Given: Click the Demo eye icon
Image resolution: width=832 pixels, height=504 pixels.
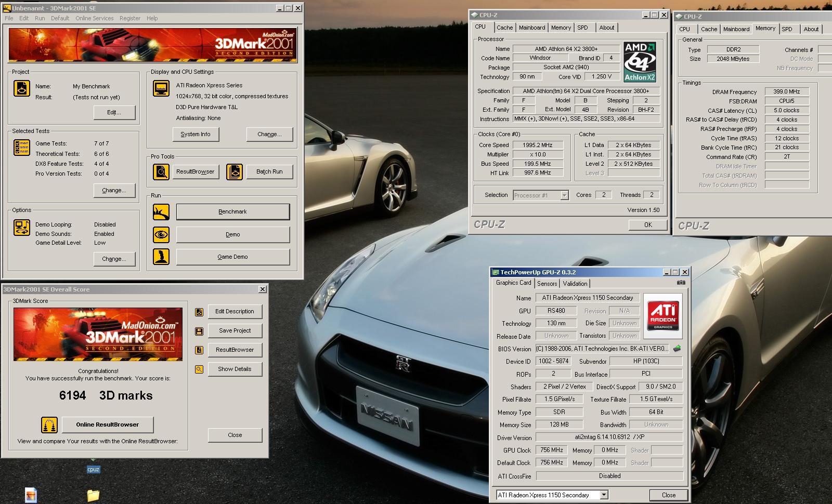Looking at the screenshot, I should click(x=161, y=234).
